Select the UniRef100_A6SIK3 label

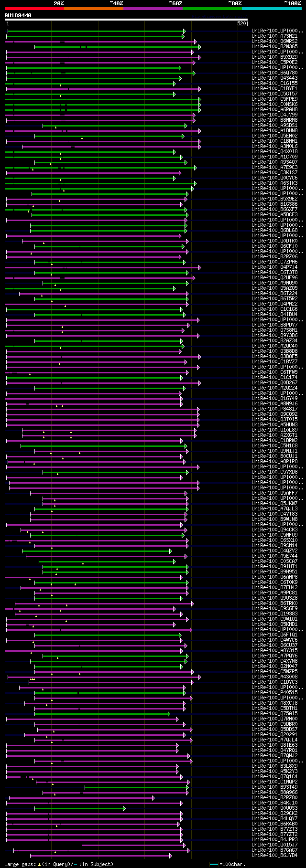[274, 183]
